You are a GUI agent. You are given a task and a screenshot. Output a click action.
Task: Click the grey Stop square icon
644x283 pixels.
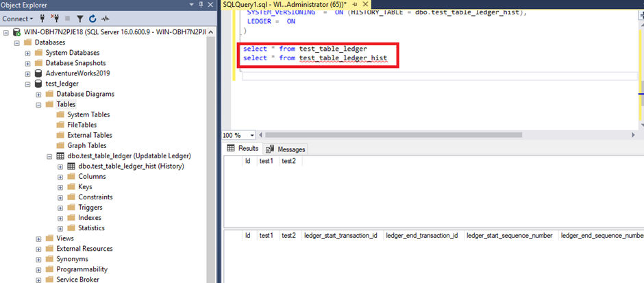pos(67,19)
